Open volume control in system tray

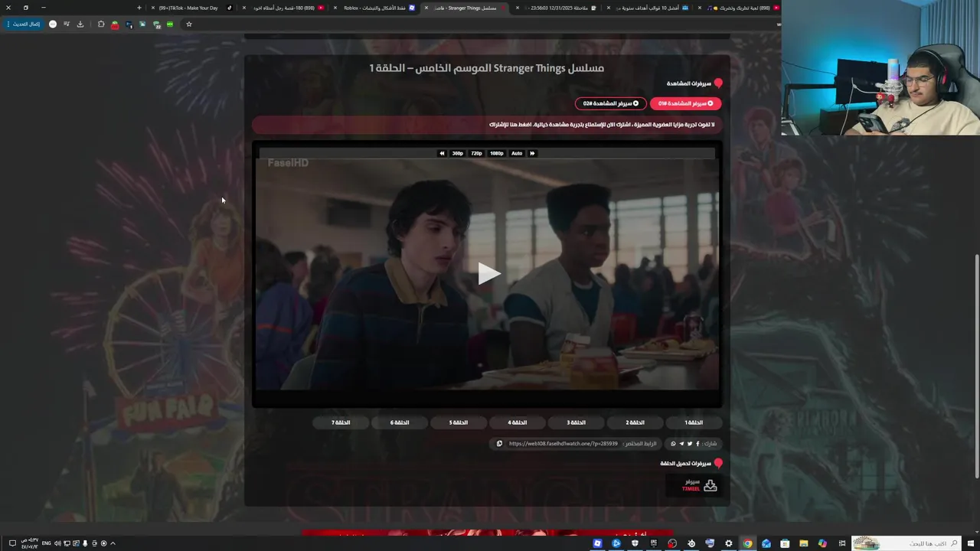pyautogui.click(x=57, y=543)
